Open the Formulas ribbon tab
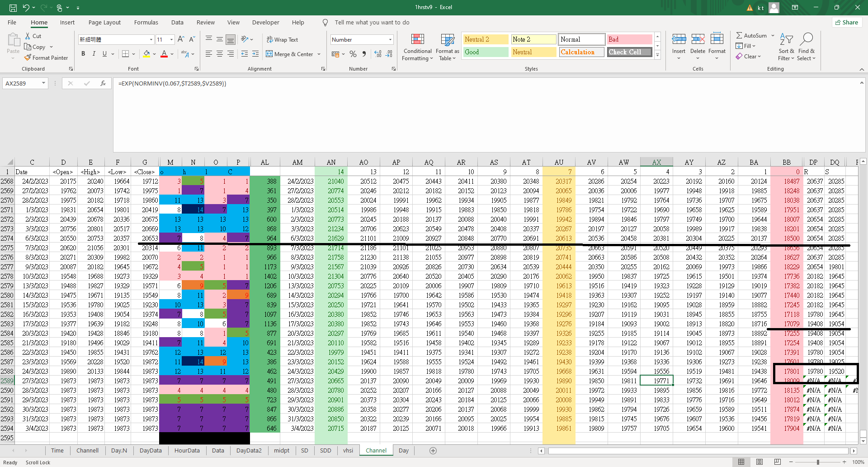This screenshot has height=467, width=868. pos(146,23)
